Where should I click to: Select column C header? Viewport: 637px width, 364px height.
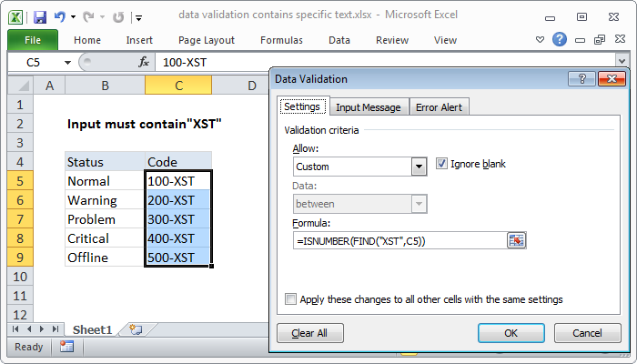pos(178,86)
